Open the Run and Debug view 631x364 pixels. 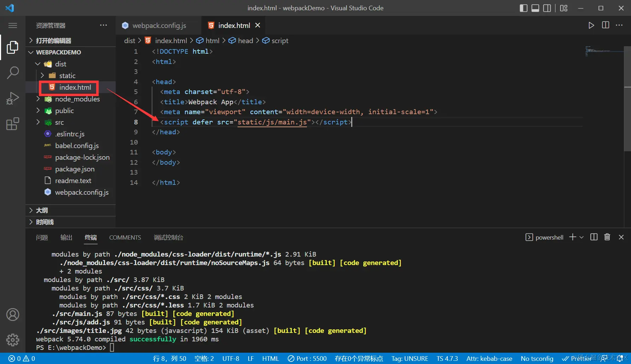13,98
